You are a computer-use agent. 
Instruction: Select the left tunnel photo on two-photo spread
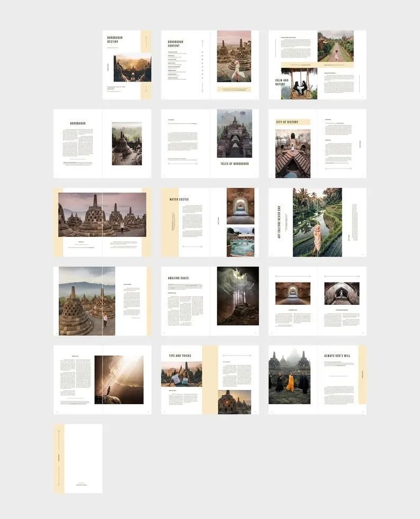coord(293,293)
